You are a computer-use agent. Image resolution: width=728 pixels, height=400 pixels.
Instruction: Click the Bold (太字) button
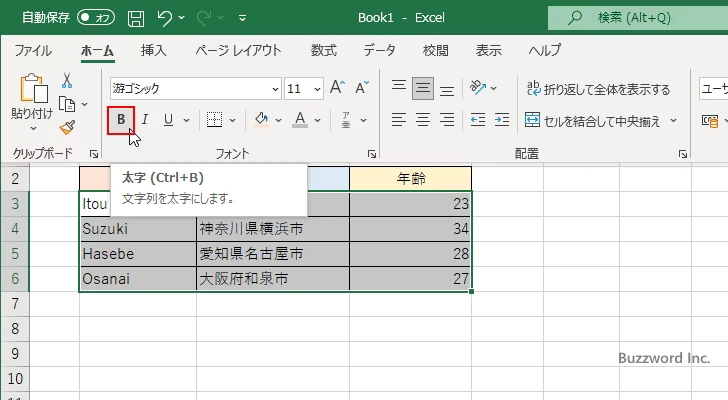(x=121, y=120)
